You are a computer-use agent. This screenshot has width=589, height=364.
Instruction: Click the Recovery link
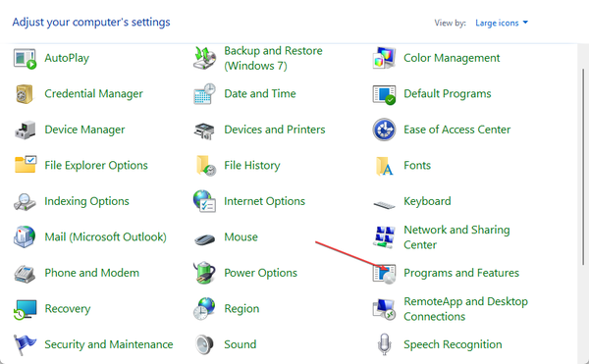pyautogui.click(x=68, y=309)
